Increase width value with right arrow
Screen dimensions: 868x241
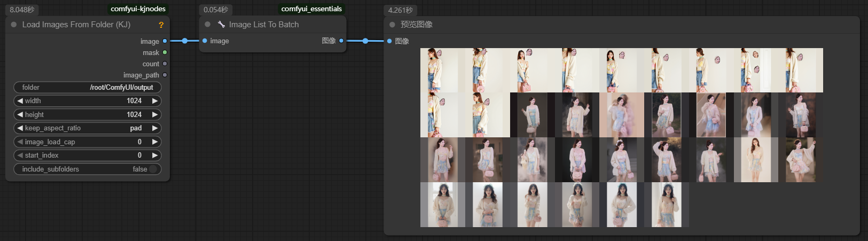tap(155, 101)
